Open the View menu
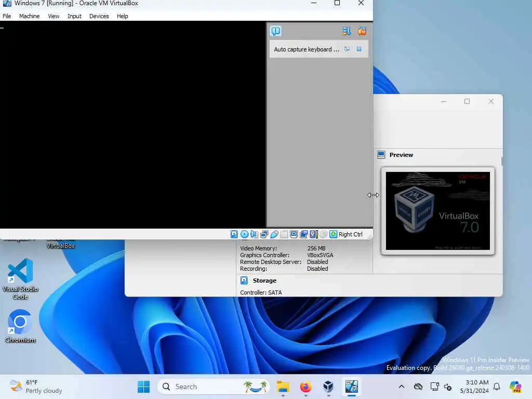 pos(54,16)
